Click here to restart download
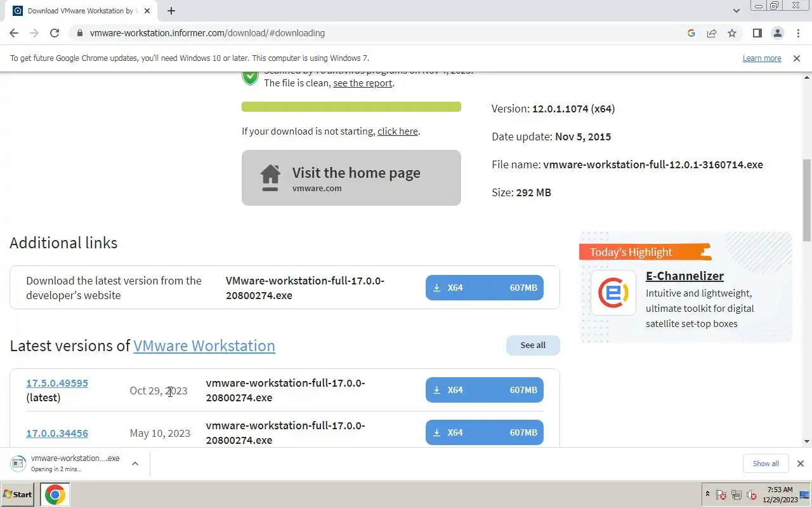812x508 pixels. 398,131
